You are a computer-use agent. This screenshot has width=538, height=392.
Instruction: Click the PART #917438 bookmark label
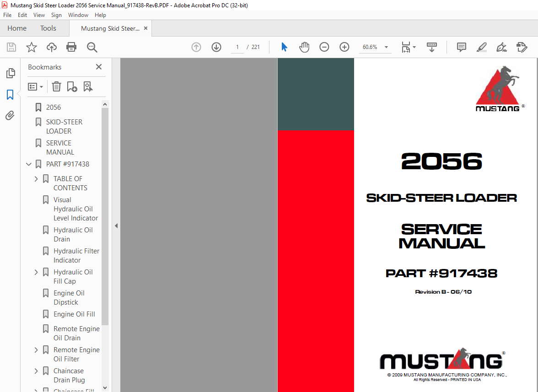[x=68, y=164]
